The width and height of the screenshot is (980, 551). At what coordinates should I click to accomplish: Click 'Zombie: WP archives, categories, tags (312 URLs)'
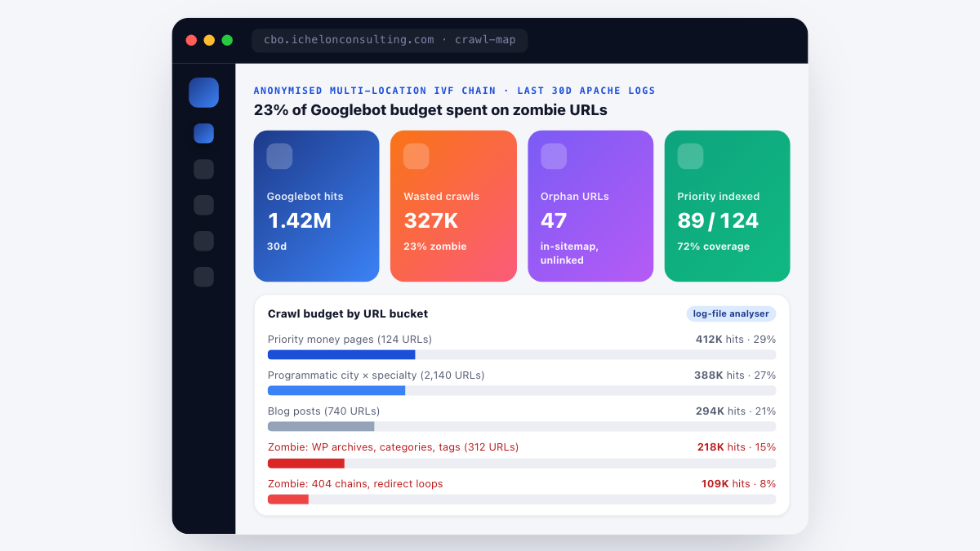pyautogui.click(x=393, y=447)
